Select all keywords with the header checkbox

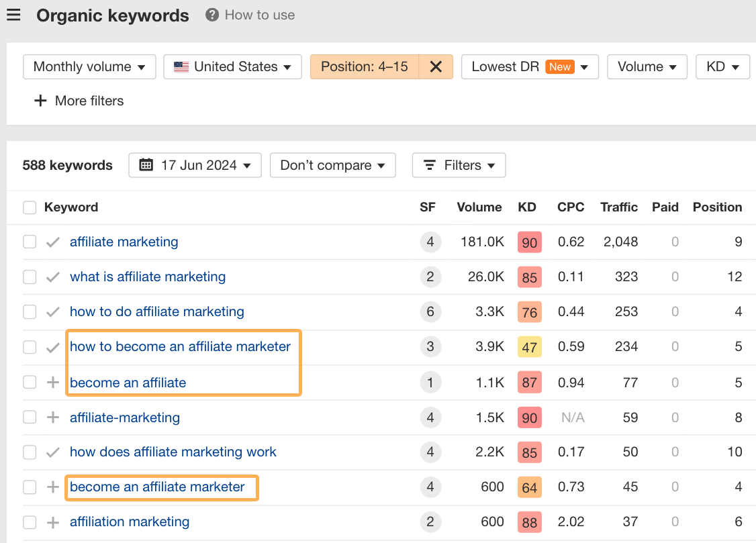(x=30, y=207)
